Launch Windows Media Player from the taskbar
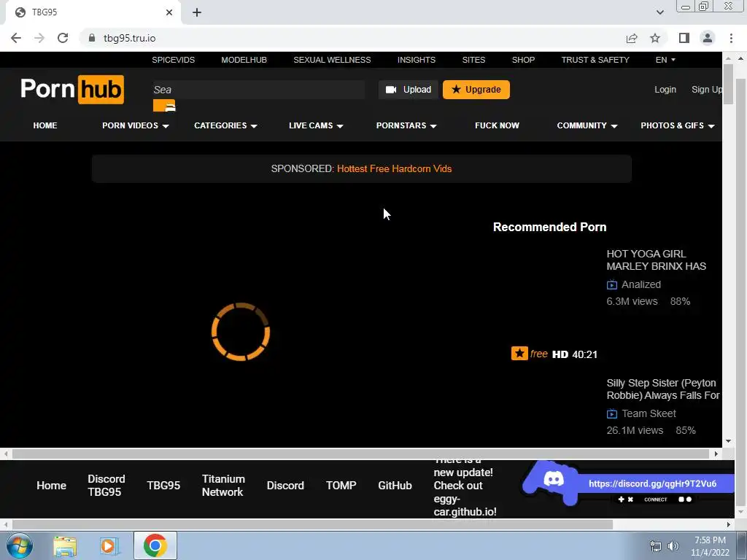Screen dimensions: 747x560 coord(109,546)
